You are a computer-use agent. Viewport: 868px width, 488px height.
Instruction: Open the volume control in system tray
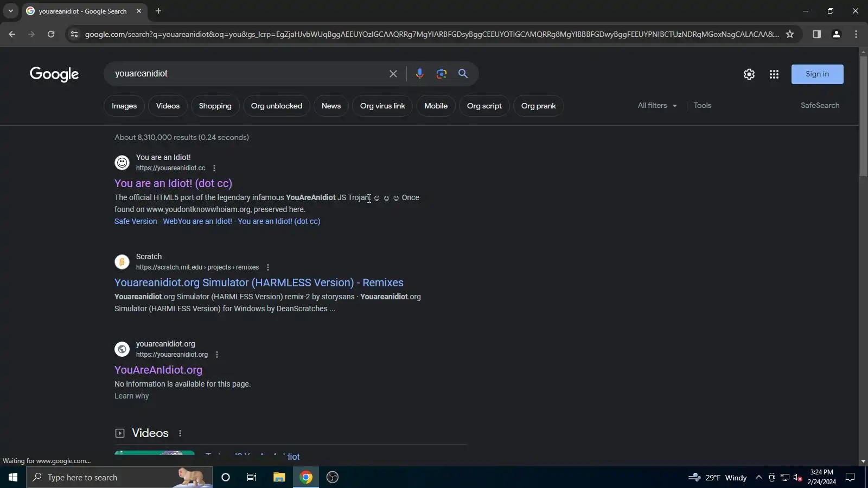[797, 477]
